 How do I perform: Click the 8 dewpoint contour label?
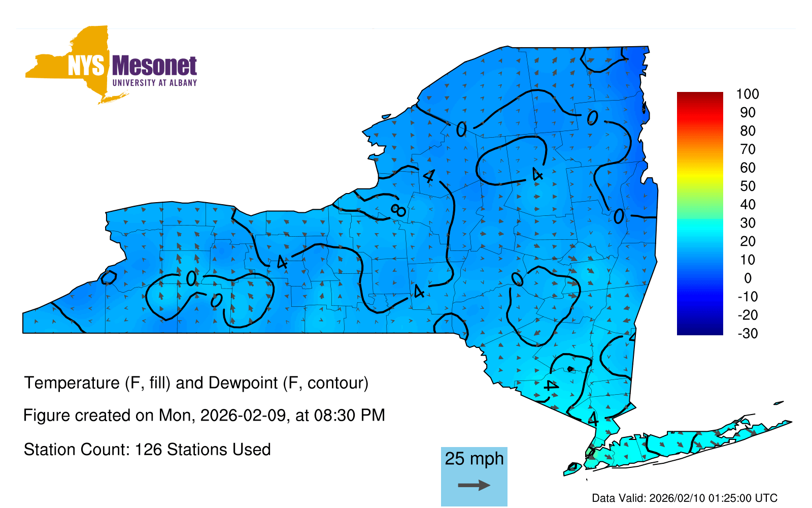[398, 210]
